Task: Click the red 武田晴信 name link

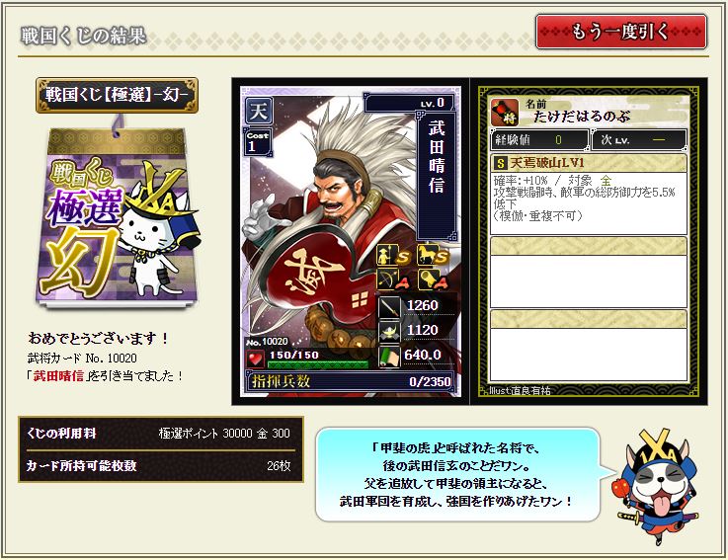Action: click(58, 375)
